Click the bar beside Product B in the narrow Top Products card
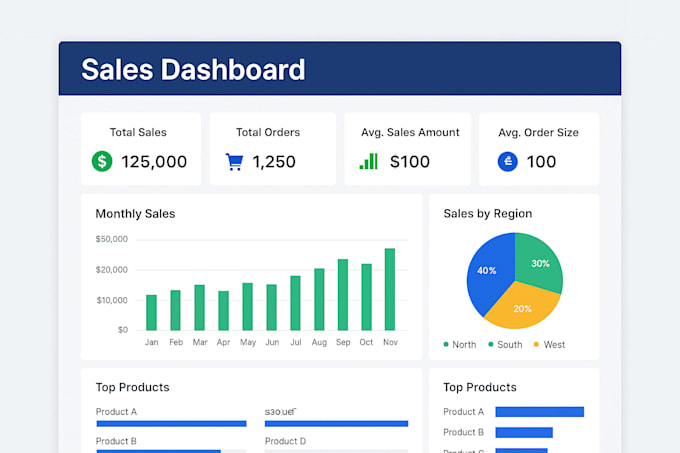This screenshot has width=680, height=453. pyautogui.click(x=524, y=432)
